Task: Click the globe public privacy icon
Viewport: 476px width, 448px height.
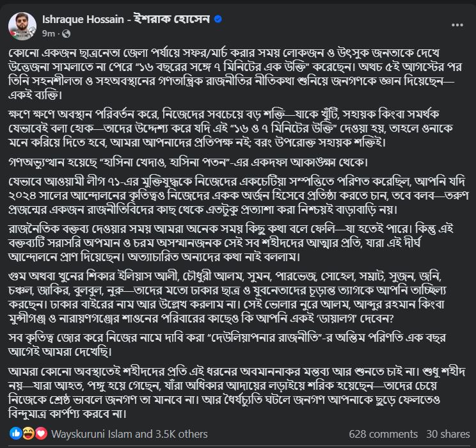Action: click(66, 34)
